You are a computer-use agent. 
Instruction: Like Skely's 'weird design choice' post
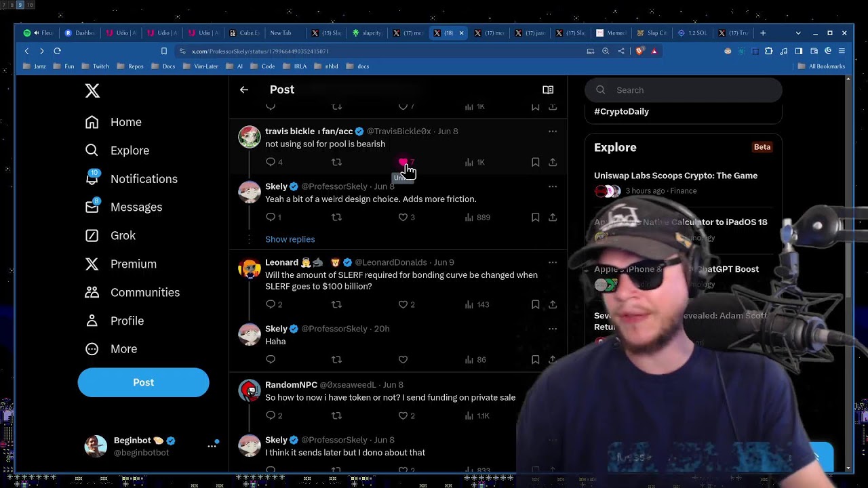(403, 217)
